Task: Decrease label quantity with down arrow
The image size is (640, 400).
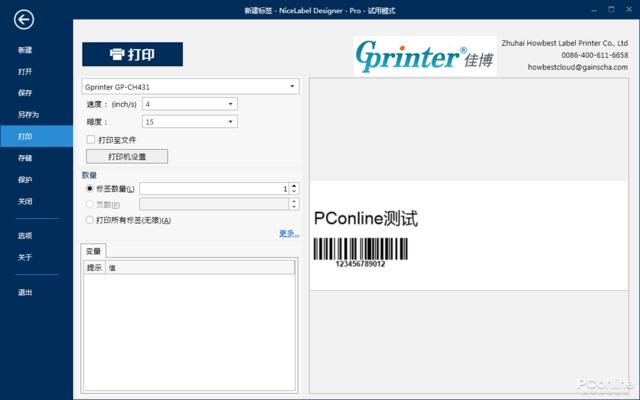Action: (294, 191)
